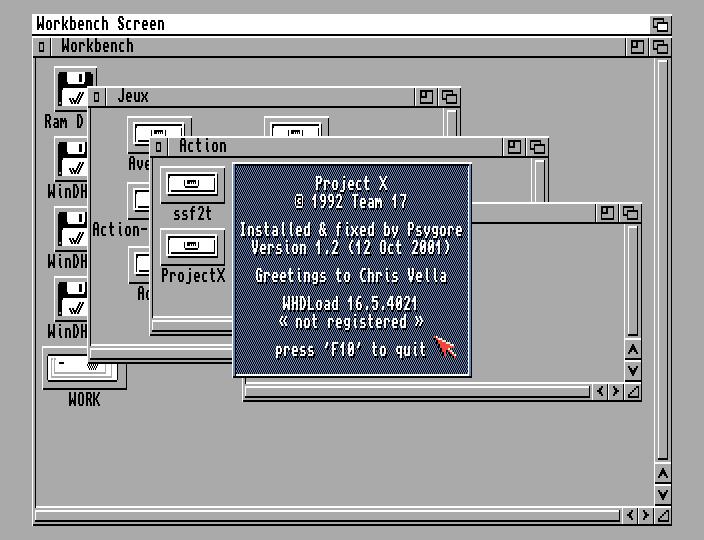This screenshot has width=704, height=540.
Task: Close the Jeux window
Action: pyautogui.click(x=97, y=97)
